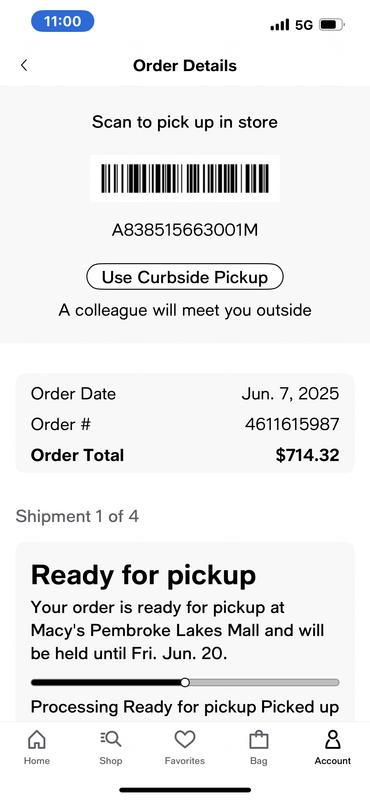Open the Bag icon
This screenshot has width=370, height=800.
[x=259, y=740]
